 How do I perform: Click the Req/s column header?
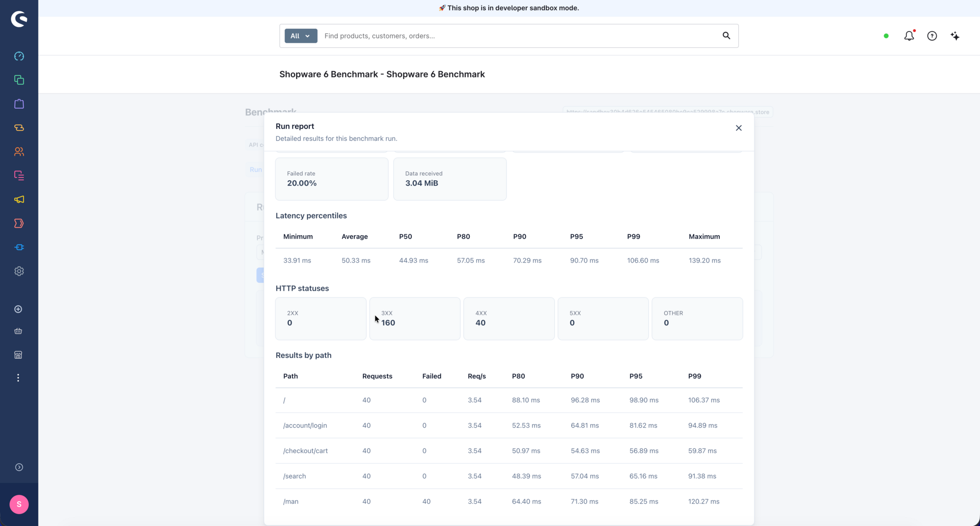coord(477,376)
